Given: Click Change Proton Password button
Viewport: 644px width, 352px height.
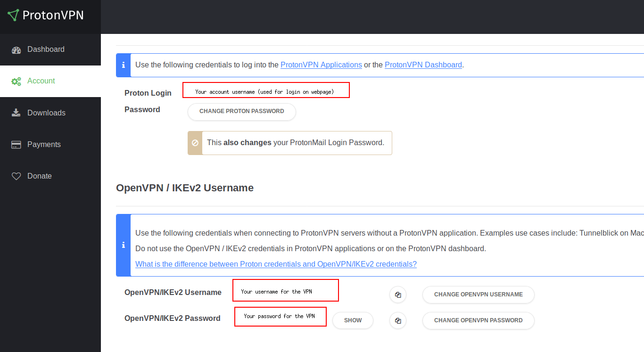Looking at the screenshot, I should (x=242, y=112).
